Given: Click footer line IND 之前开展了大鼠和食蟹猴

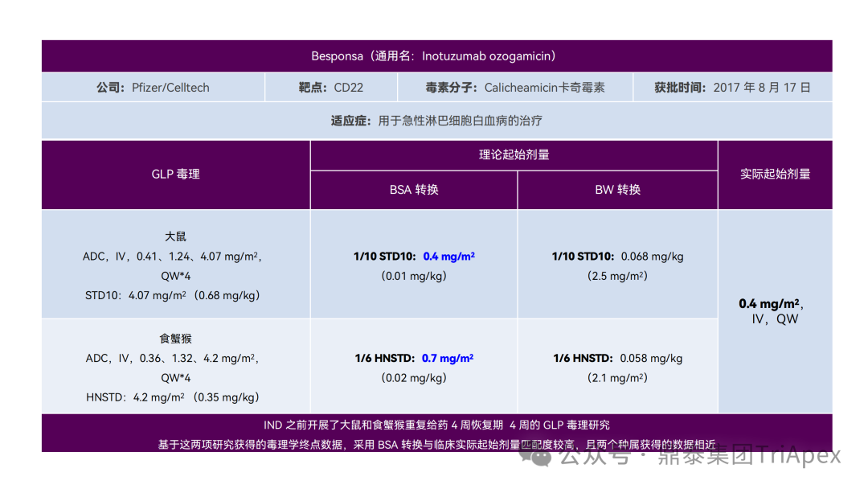Looking at the screenshot, I should click(x=436, y=425).
